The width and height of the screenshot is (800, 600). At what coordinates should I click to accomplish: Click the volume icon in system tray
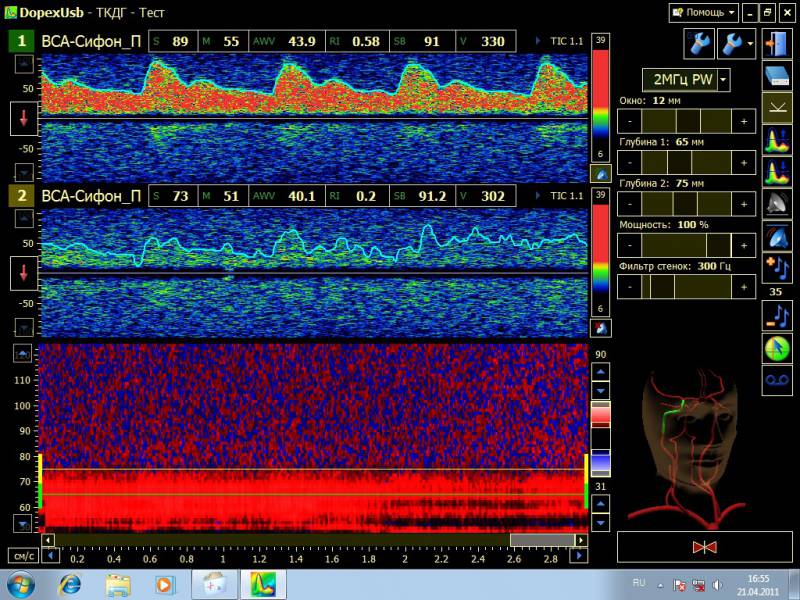(717, 585)
